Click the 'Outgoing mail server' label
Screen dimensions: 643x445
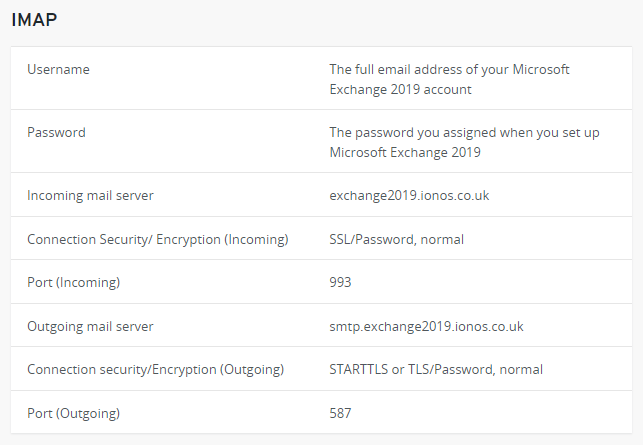pos(90,326)
